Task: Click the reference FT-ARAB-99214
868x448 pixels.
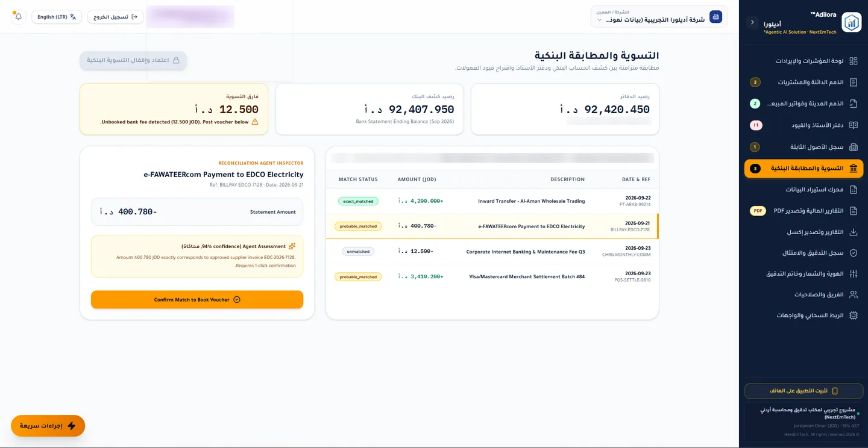Action: (x=635, y=205)
